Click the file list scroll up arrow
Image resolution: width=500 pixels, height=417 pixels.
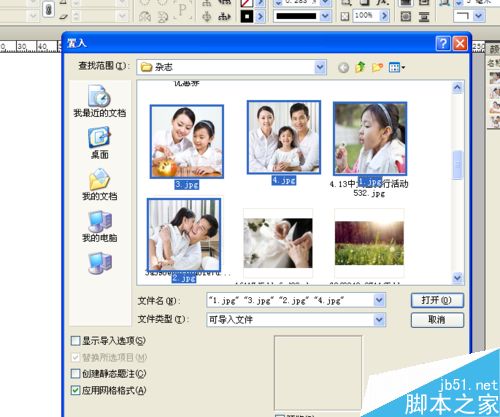pyautogui.click(x=457, y=88)
